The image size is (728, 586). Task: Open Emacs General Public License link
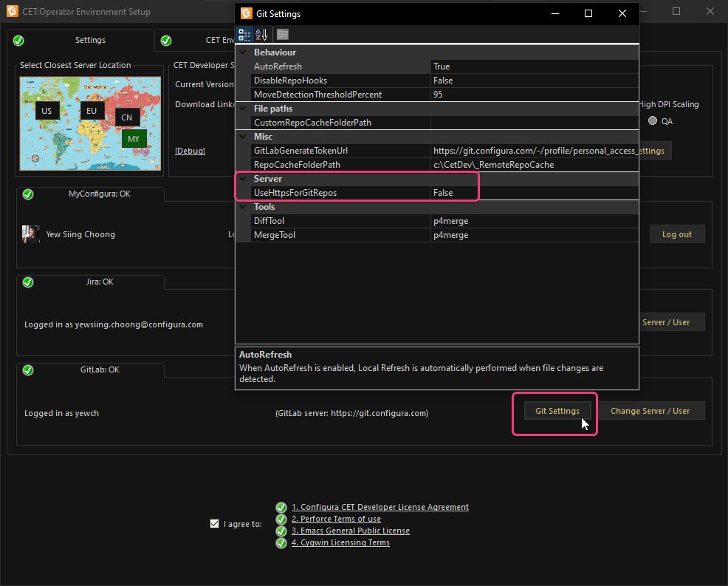(x=350, y=531)
